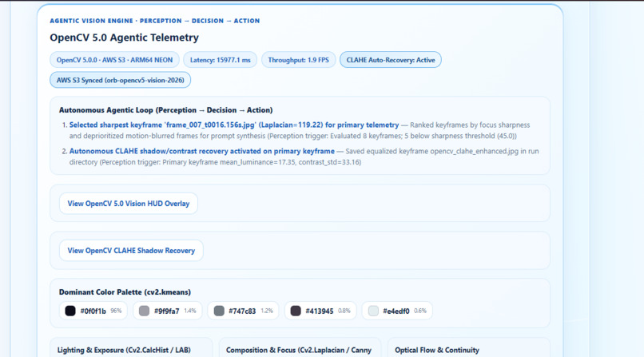This screenshot has width=644, height=357.
Task: Select the #e4edf0 color swatch
Action: (373, 311)
